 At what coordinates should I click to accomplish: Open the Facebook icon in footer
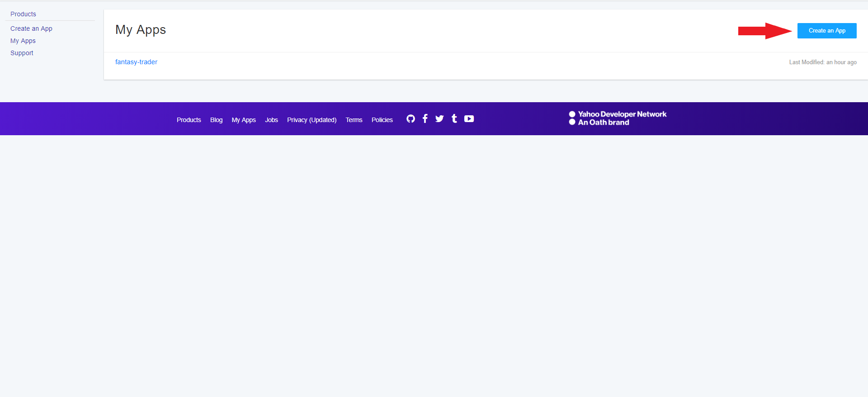tap(425, 119)
